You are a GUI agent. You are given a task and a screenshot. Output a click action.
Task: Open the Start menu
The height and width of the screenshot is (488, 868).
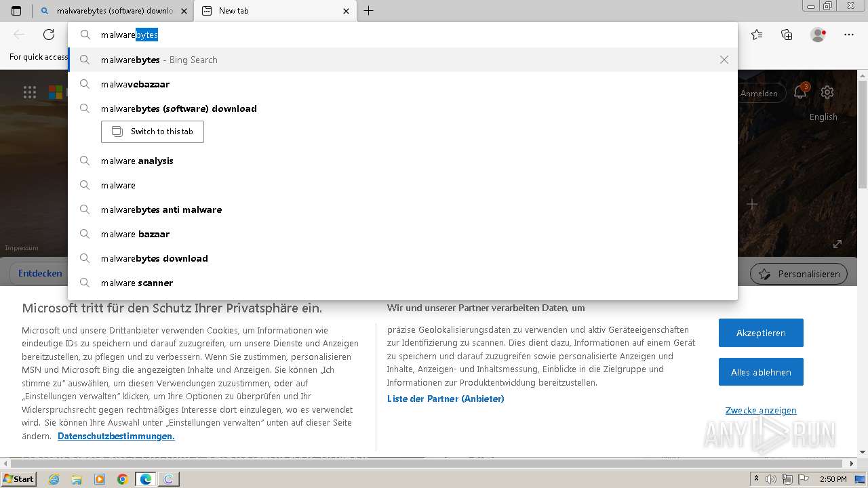pyautogui.click(x=19, y=479)
